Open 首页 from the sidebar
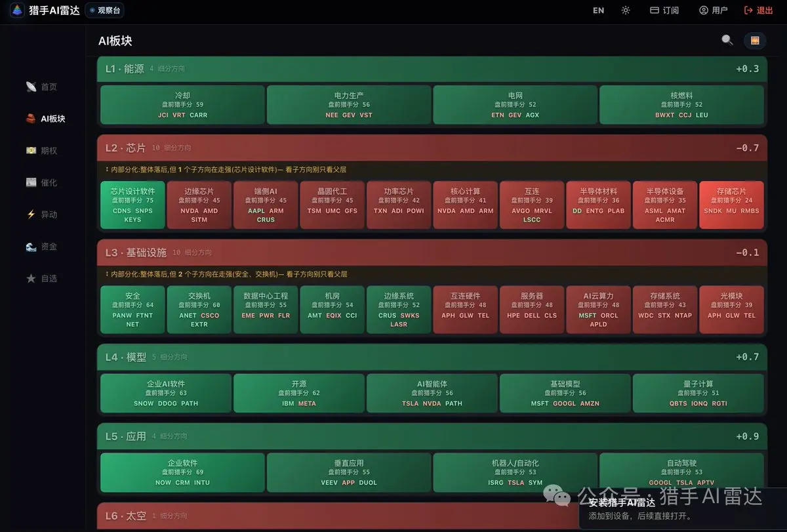Image resolution: width=787 pixels, height=532 pixels. (42, 87)
